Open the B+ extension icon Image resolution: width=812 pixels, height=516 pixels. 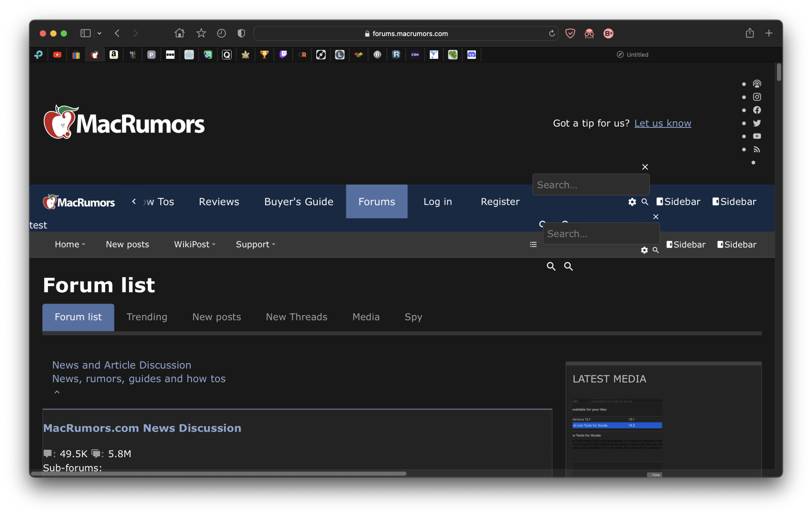pyautogui.click(x=608, y=34)
